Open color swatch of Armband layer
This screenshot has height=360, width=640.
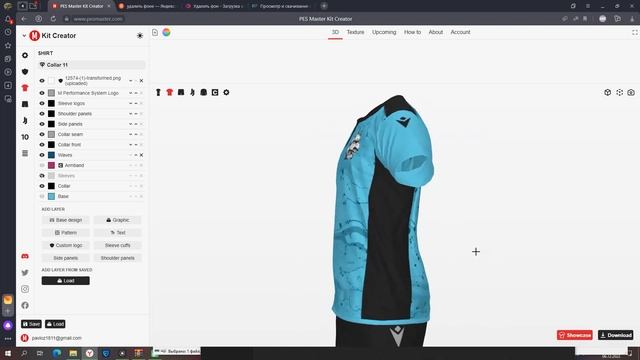click(x=51, y=165)
